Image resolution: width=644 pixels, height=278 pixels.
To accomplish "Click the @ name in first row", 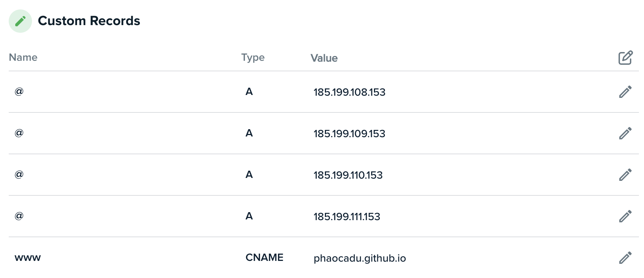I will 19,91.
